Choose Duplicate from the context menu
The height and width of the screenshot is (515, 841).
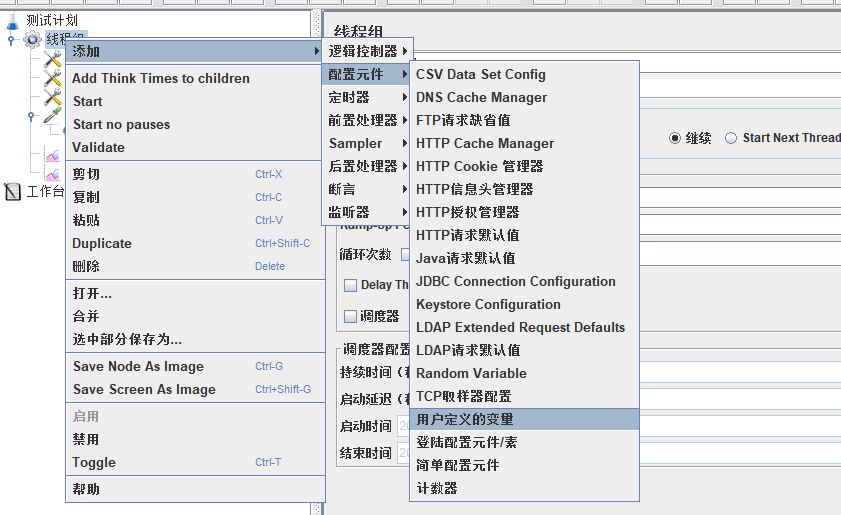pos(102,243)
